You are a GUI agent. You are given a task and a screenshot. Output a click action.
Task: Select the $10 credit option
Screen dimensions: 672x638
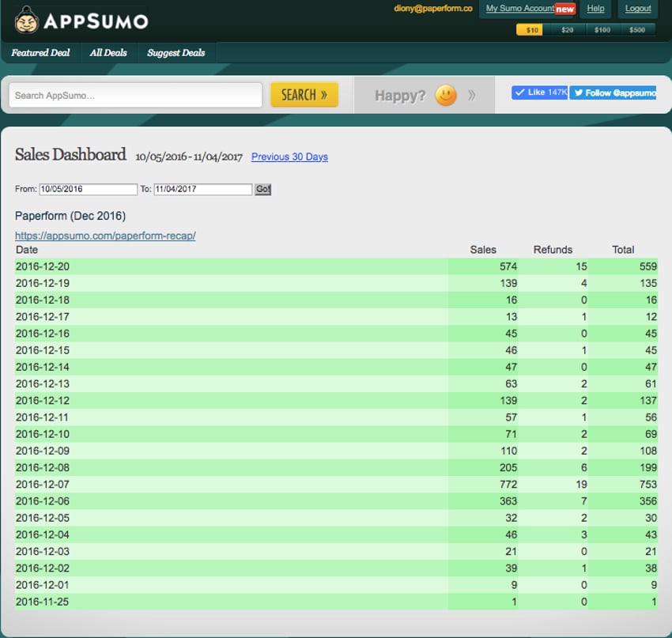pos(530,29)
